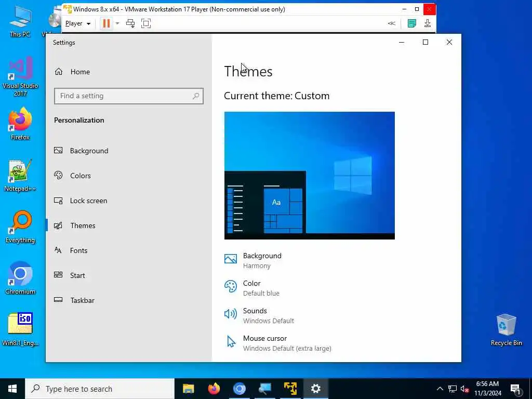Click the taskbar search box

click(x=100, y=389)
